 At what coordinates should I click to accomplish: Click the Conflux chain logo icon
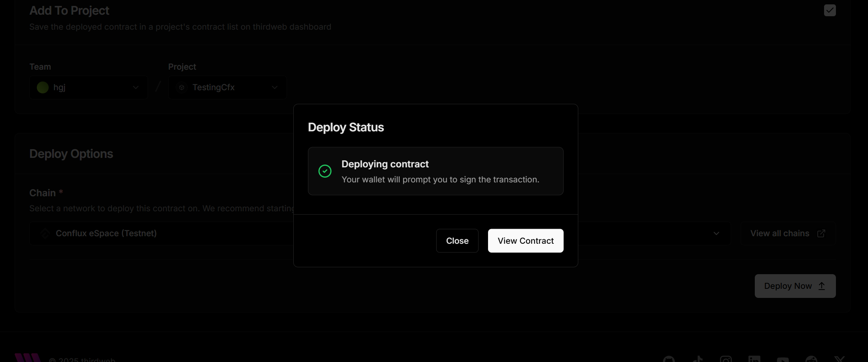[x=45, y=233]
